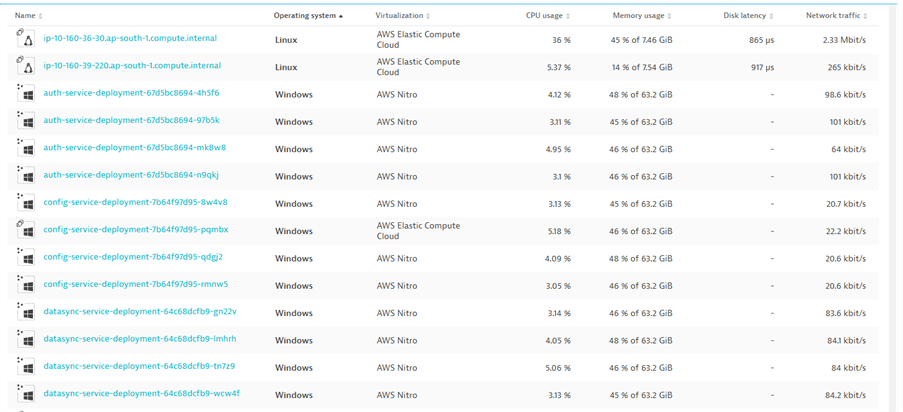Click CPU usage value 4.09 %

coord(557,259)
